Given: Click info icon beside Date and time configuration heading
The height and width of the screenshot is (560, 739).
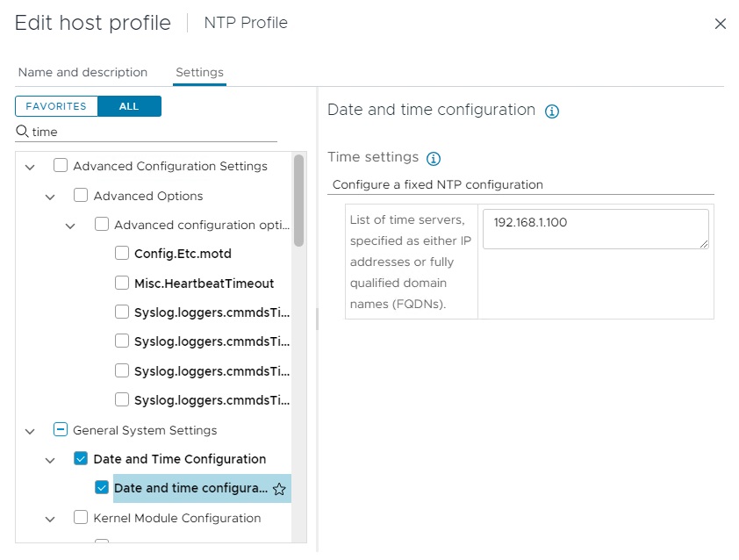Looking at the screenshot, I should (552, 111).
